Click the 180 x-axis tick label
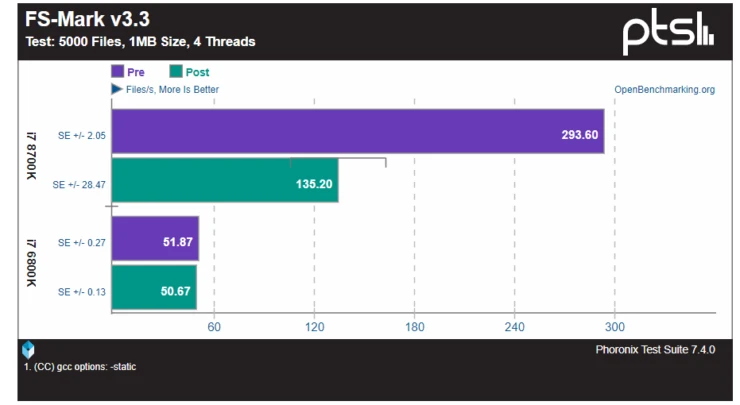This screenshot has width=740, height=405. pyautogui.click(x=415, y=327)
